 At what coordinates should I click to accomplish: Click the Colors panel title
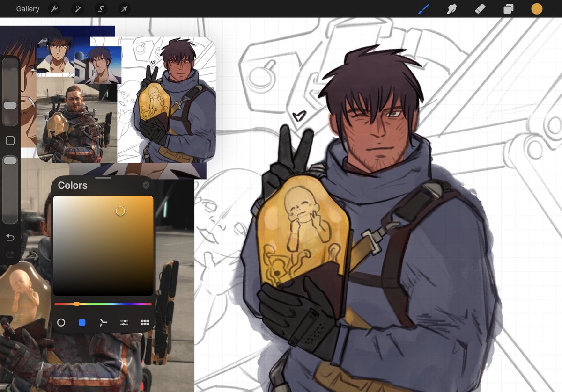[73, 185]
